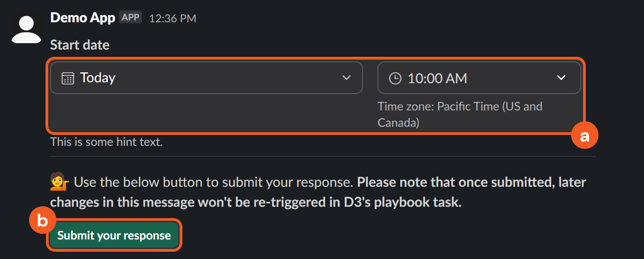The image size is (644, 259).
Task: Click the 12:36 PM message timestamp
Action: pos(173,19)
